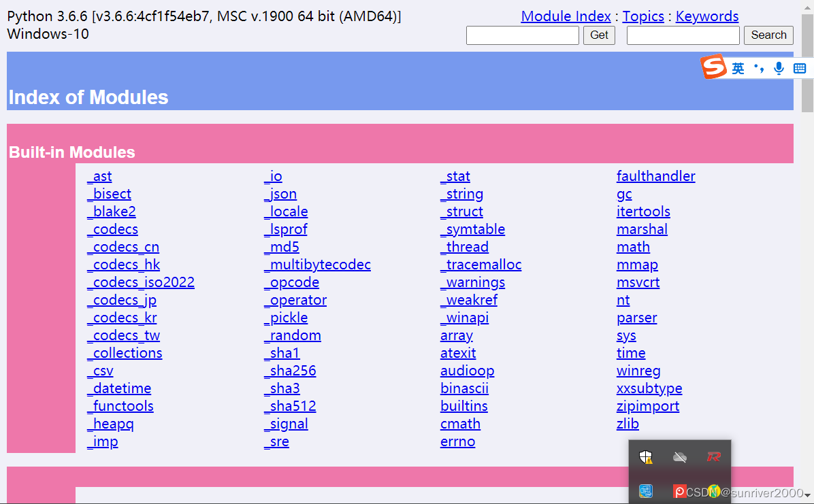
Task: Open the _struct module link
Action: (x=461, y=212)
